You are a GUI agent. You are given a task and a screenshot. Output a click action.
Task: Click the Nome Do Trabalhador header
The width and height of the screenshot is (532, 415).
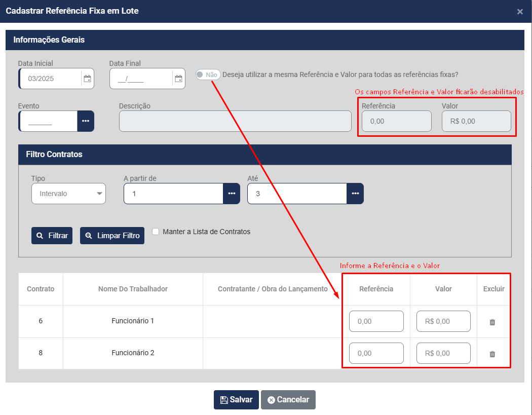(133, 289)
